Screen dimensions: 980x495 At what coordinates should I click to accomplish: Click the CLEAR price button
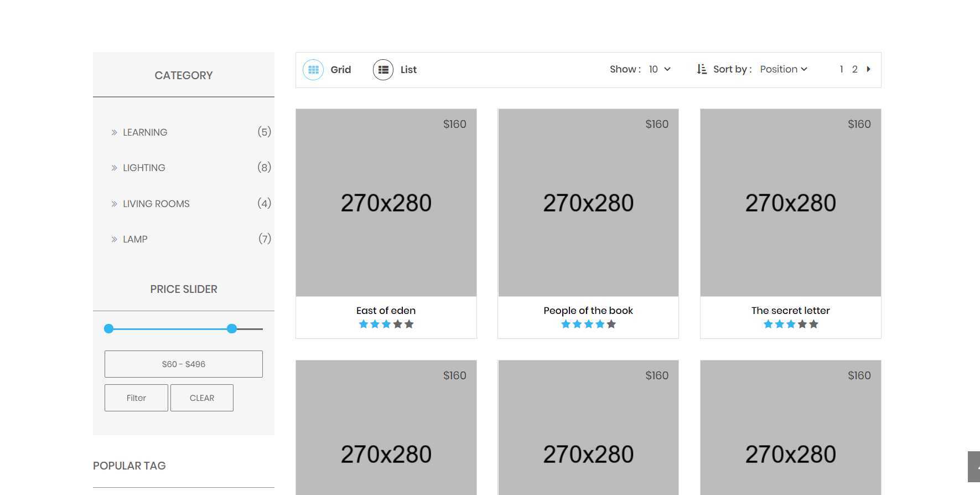(202, 398)
